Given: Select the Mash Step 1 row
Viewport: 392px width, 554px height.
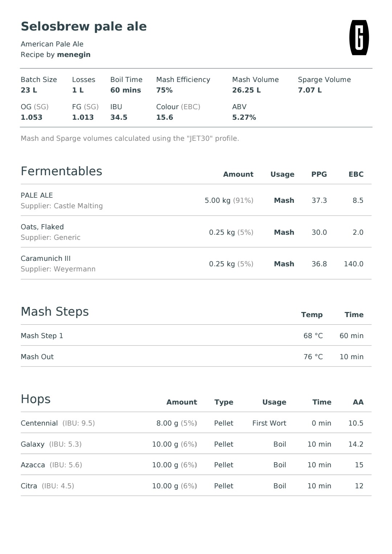Looking at the screenshot, I should coord(196,336).
